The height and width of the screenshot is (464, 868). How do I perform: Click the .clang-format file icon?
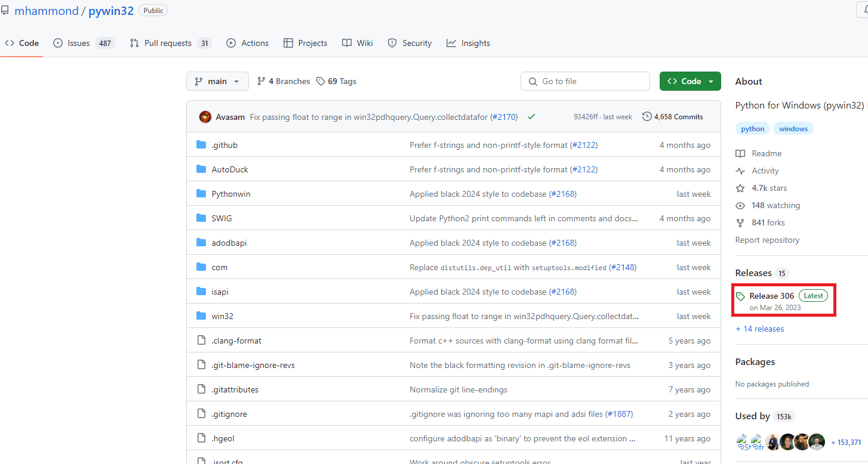pyautogui.click(x=201, y=341)
